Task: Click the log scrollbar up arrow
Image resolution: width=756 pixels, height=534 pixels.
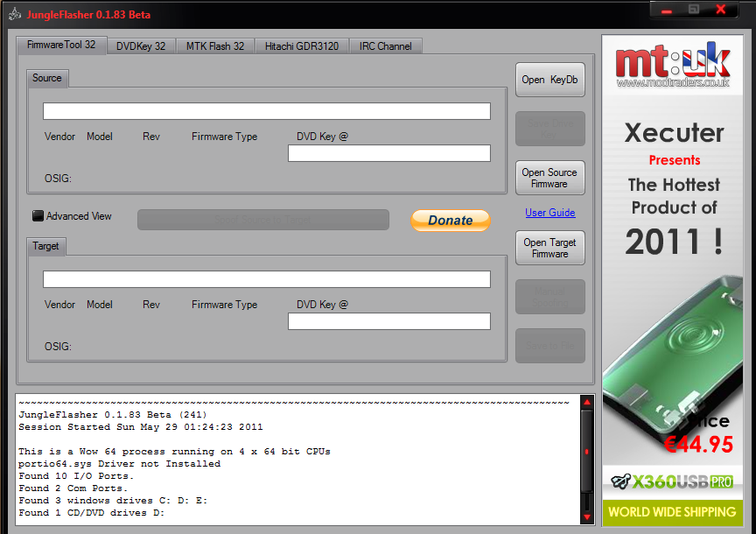Action: [587, 403]
